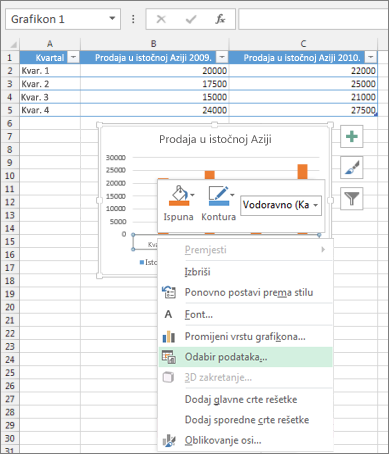This screenshot has width=389, height=454.
Task: Click the Chart Elements plus icon
Action: (352, 137)
